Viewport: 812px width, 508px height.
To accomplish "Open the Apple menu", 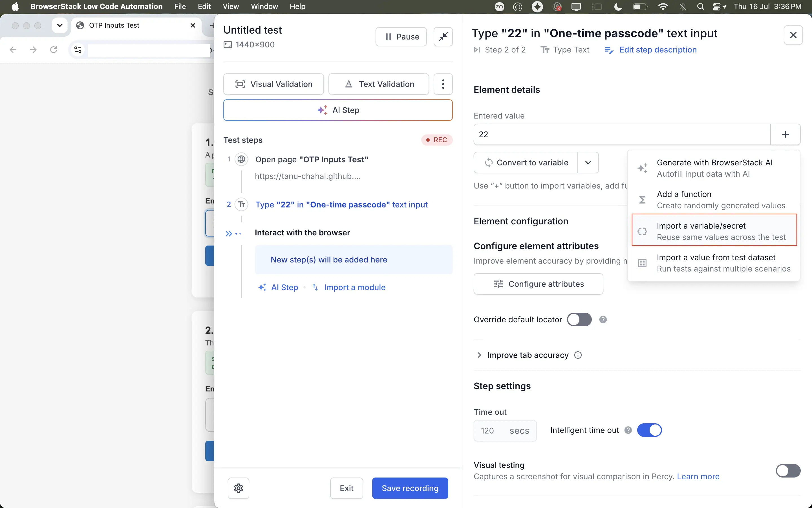I will pos(15,7).
